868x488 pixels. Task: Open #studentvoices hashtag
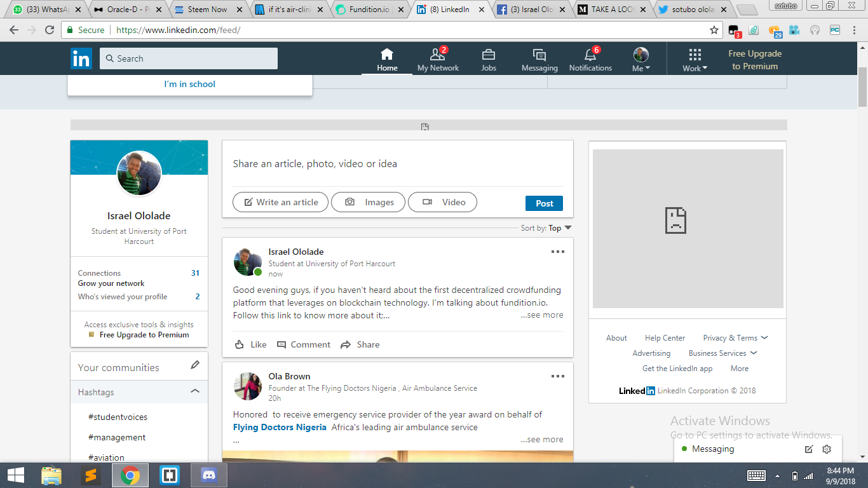pyautogui.click(x=118, y=417)
